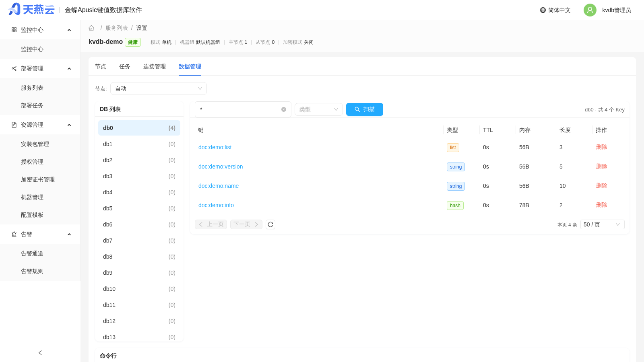Open the doc:demo:version key
Screen dimensions: 644x362
[221, 167]
